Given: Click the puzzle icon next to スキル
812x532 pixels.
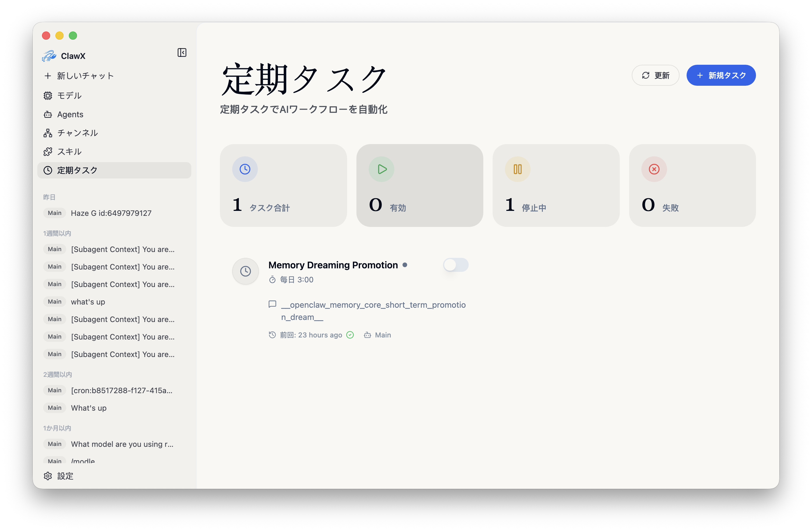Looking at the screenshot, I should [48, 151].
